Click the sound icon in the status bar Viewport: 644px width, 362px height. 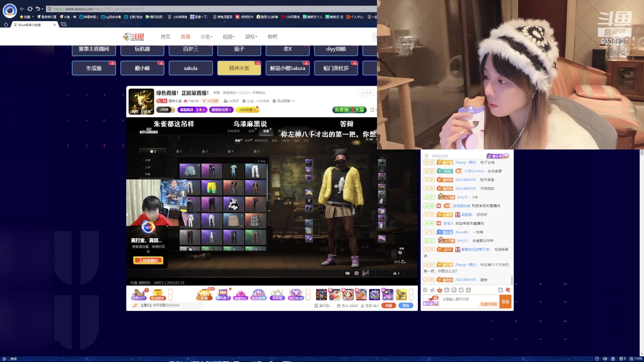[x=605, y=359]
